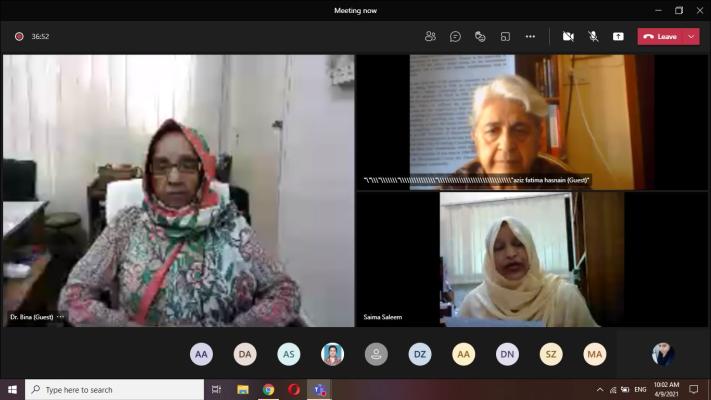Expand the Leave options dropdown arrow
This screenshot has width=711, height=400.
691,36
